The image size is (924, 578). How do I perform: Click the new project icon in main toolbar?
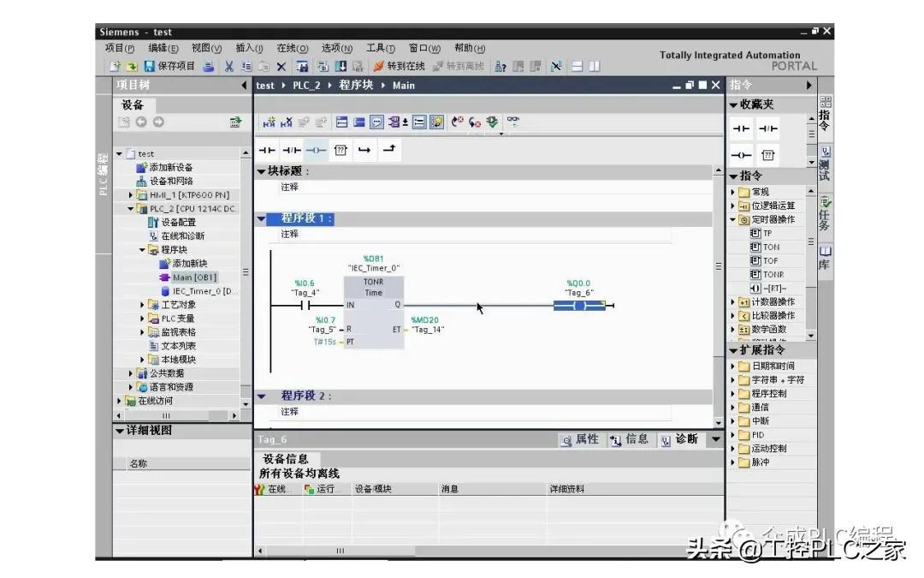[x=115, y=66]
